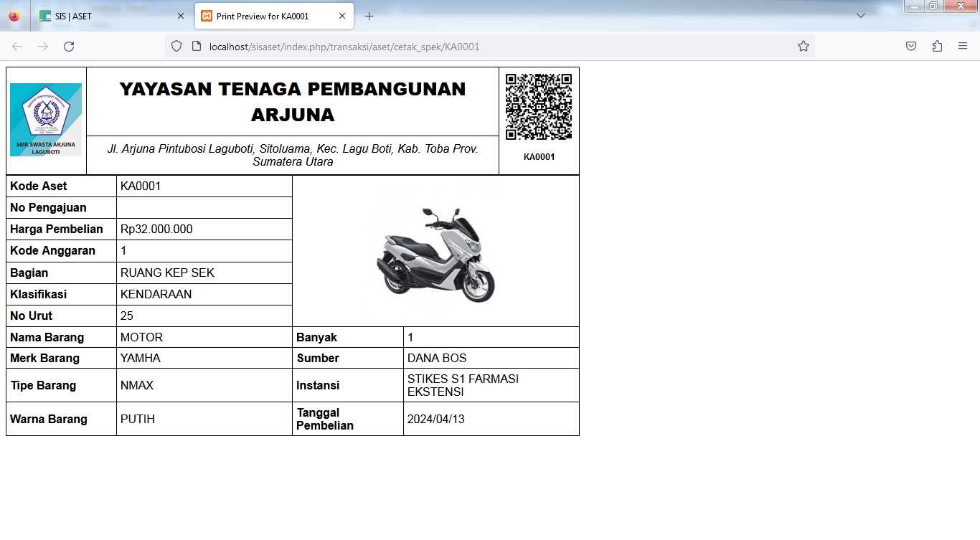Click the 2024/04/13 date value

(x=436, y=420)
